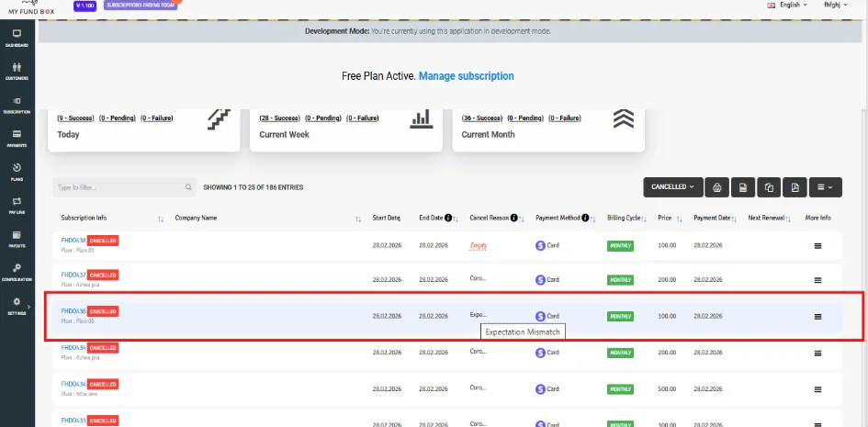This screenshot has height=427, width=868.
Task: Click the Current Week bar chart icon
Action: 422,119
